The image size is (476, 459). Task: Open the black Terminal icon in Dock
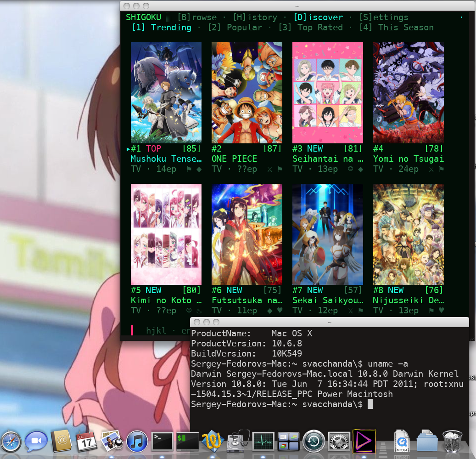coord(162,442)
